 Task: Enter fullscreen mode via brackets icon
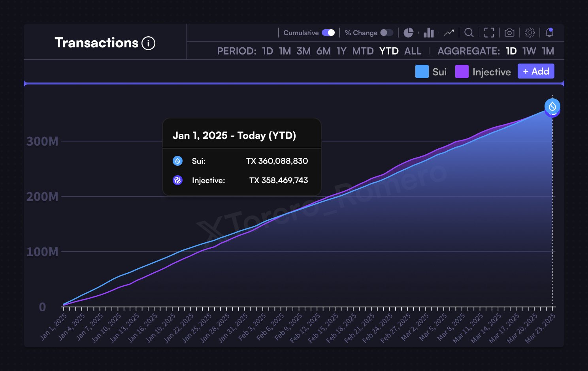click(x=489, y=33)
